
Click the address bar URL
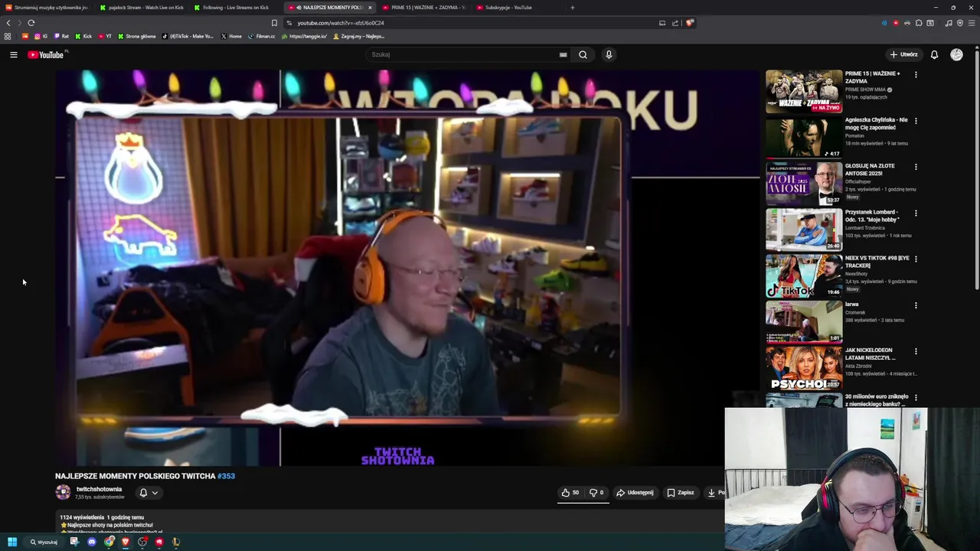[341, 23]
